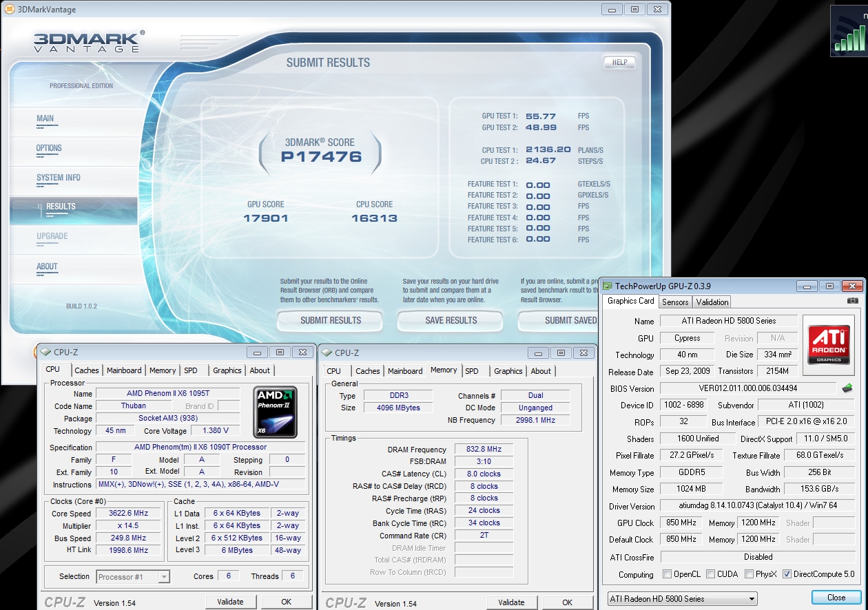Open SYSTEM INFO in 3DMark
Image resolution: width=868 pixels, height=610 pixels.
coord(59,178)
